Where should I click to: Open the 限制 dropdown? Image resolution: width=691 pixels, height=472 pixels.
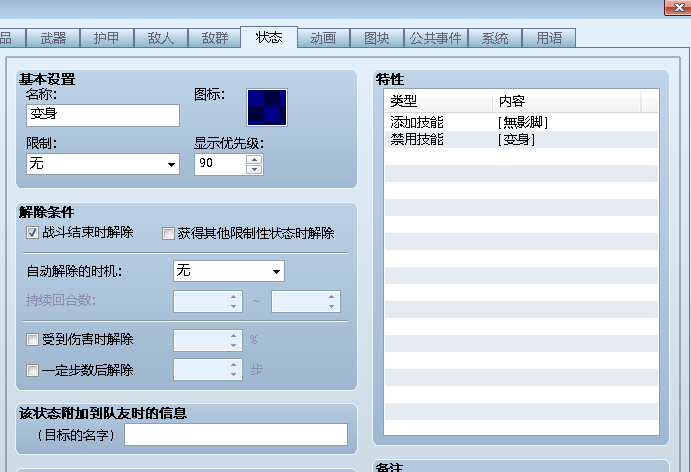103,164
